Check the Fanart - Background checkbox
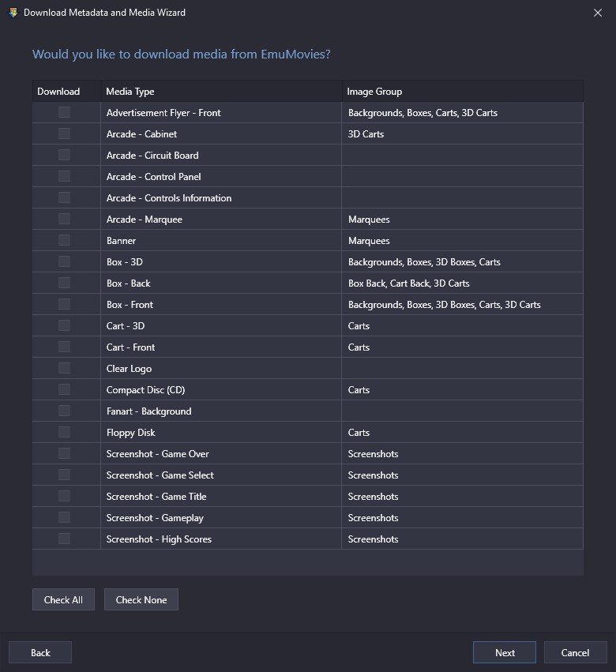The height and width of the screenshot is (672, 616). [x=64, y=411]
